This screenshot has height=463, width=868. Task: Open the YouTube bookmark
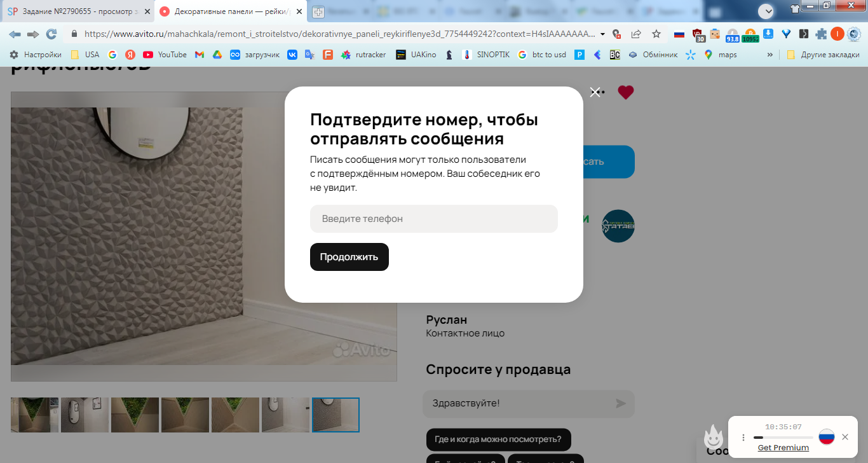point(165,55)
